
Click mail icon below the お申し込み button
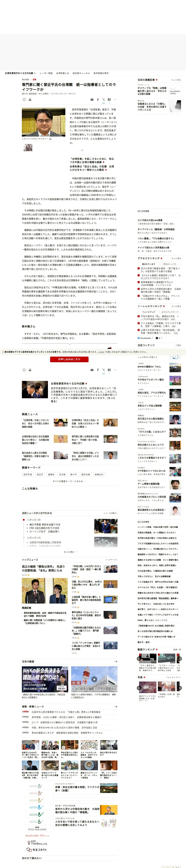(x=92, y=370)
